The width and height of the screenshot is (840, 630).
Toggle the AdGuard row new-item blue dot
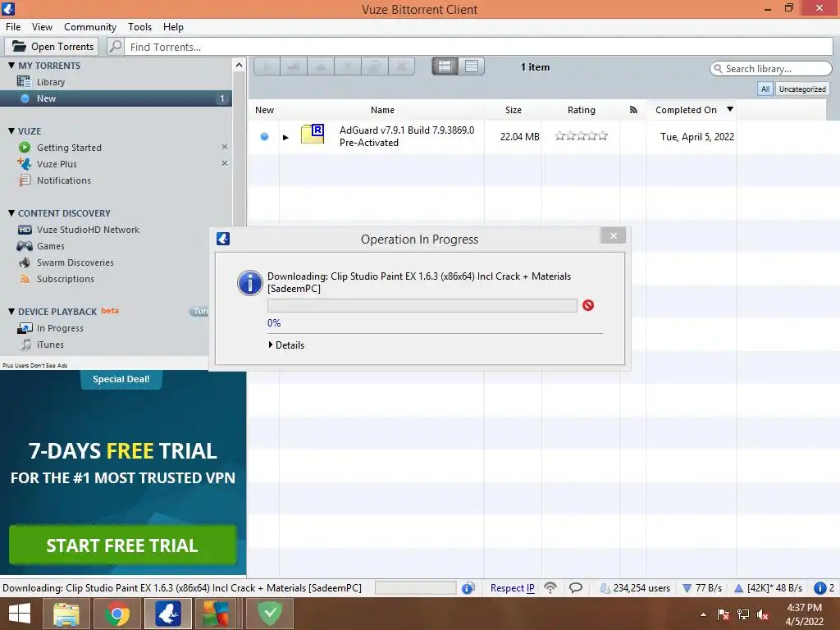[x=264, y=137]
